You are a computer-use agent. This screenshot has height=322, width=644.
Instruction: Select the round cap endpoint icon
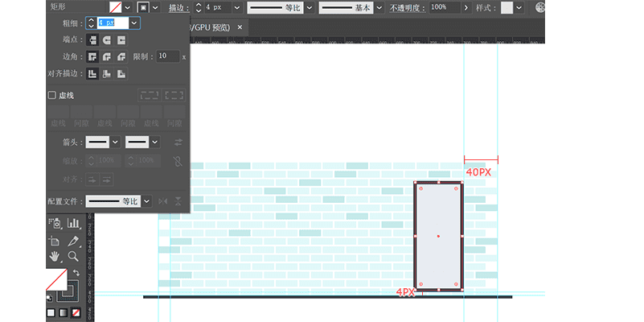coord(107,40)
